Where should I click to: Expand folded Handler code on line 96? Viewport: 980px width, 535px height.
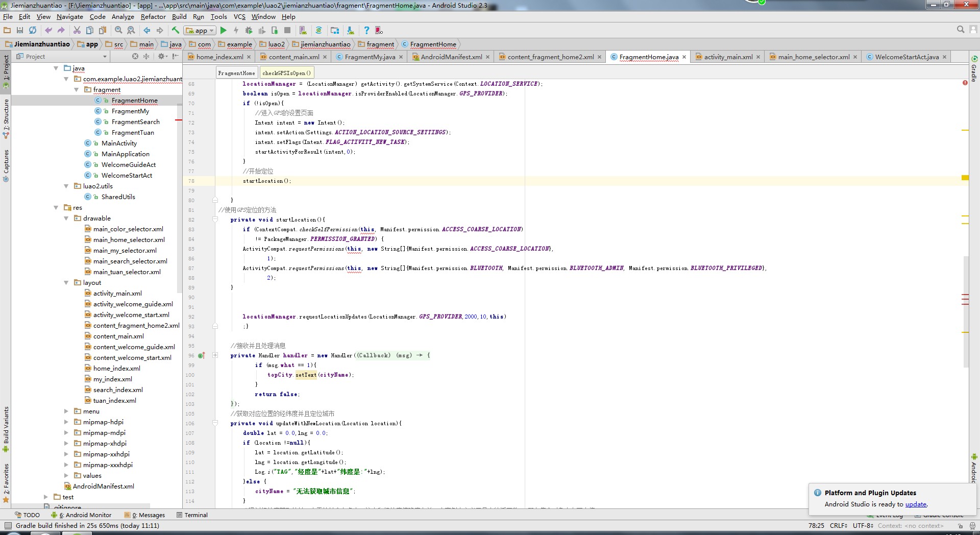tap(215, 355)
